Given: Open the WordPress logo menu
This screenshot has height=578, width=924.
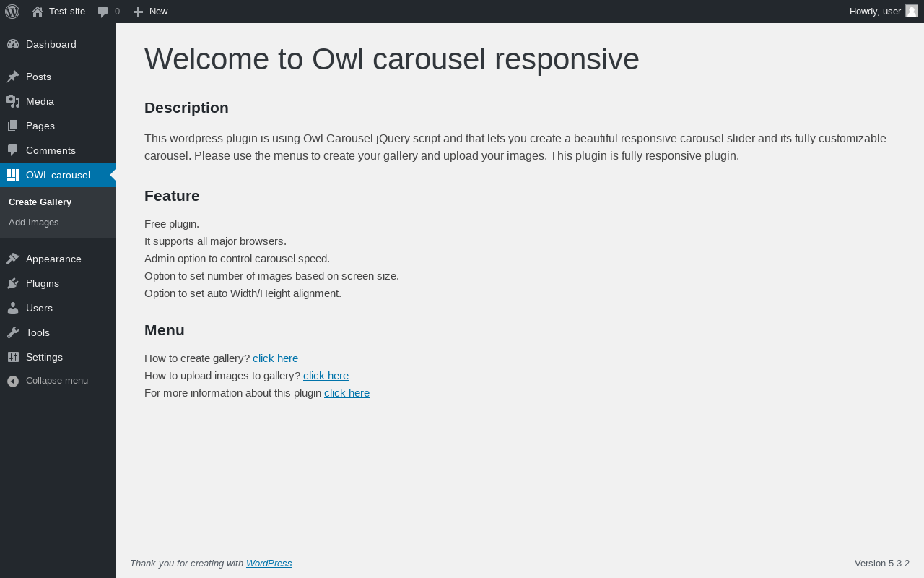Looking at the screenshot, I should (x=12, y=12).
